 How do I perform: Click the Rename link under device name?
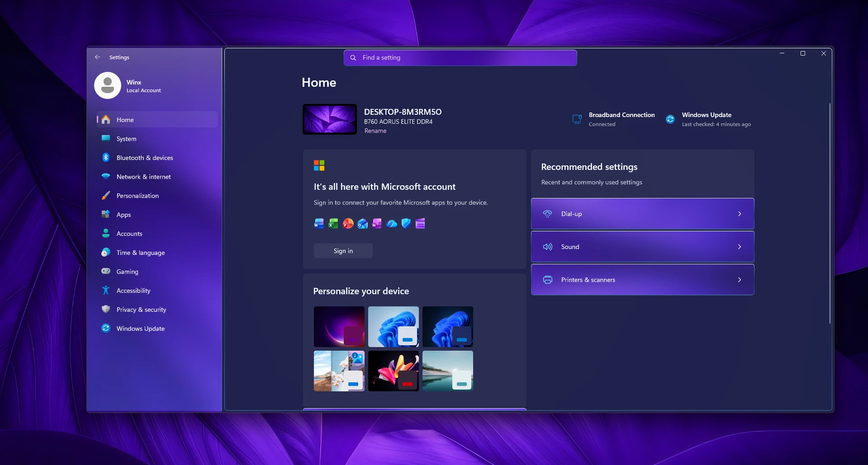[375, 131]
